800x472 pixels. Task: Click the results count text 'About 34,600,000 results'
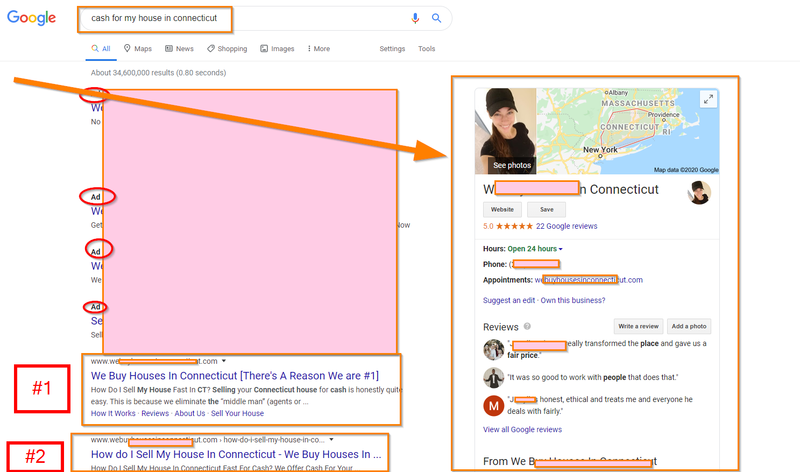tap(158, 73)
